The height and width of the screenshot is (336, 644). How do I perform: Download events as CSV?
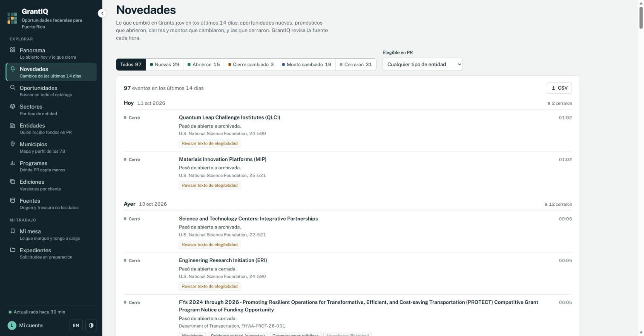click(x=559, y=88)
